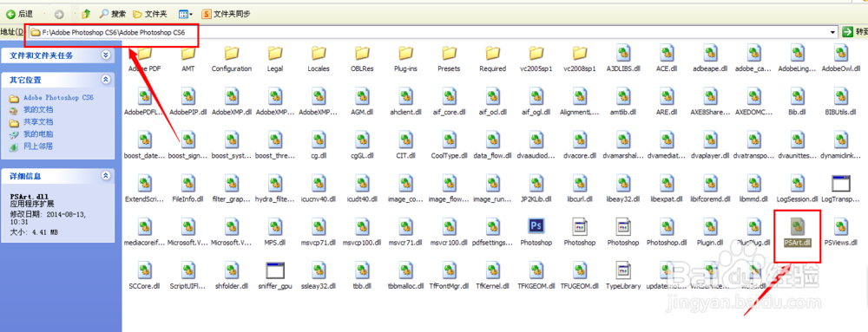The width and height of the screenshot is (868, 332).
Task: Select the LogTransp... application icon
Action: pos(839,189)
